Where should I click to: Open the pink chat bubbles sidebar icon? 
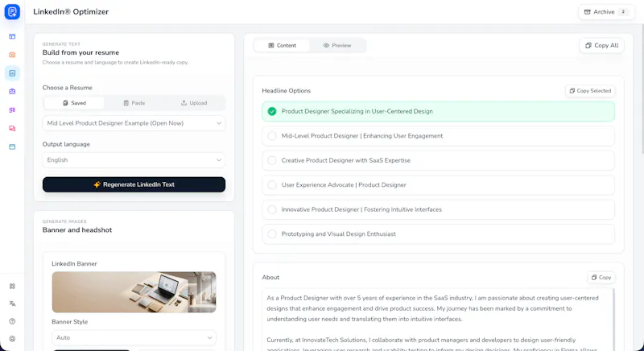point(12,129)
